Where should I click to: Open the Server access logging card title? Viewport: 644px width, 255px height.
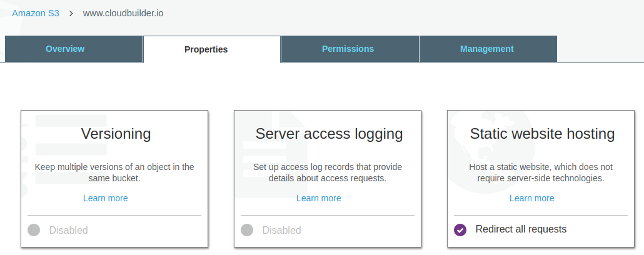click(329, 134)
